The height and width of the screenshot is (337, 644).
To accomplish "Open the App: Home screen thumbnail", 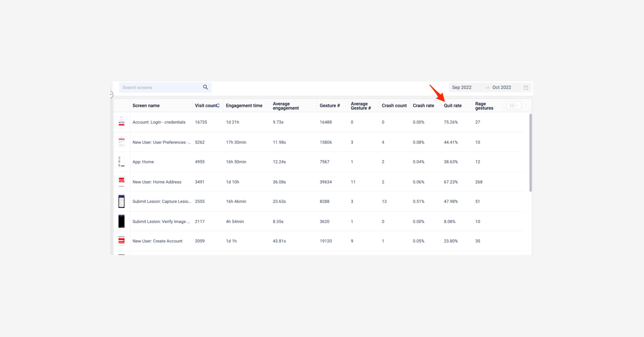I will click(122, 162).
